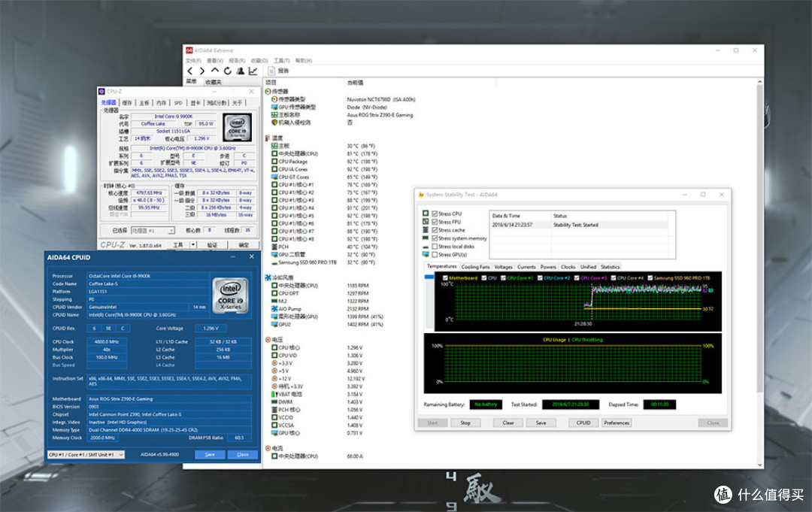Open the 文件(F) menu in AIDA64
The image size is (812, 512).
(193, 61)
